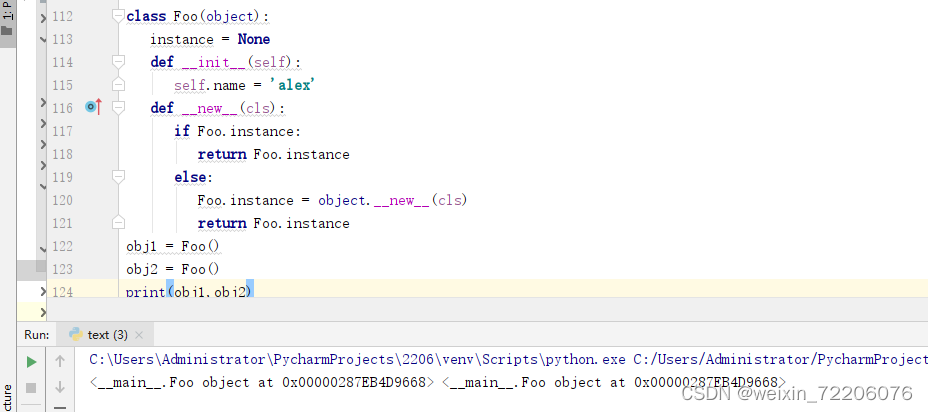Click the override marker icon on line 116
Screen dimensions: 928x412
pyautogui.click(x=94, y=107)
